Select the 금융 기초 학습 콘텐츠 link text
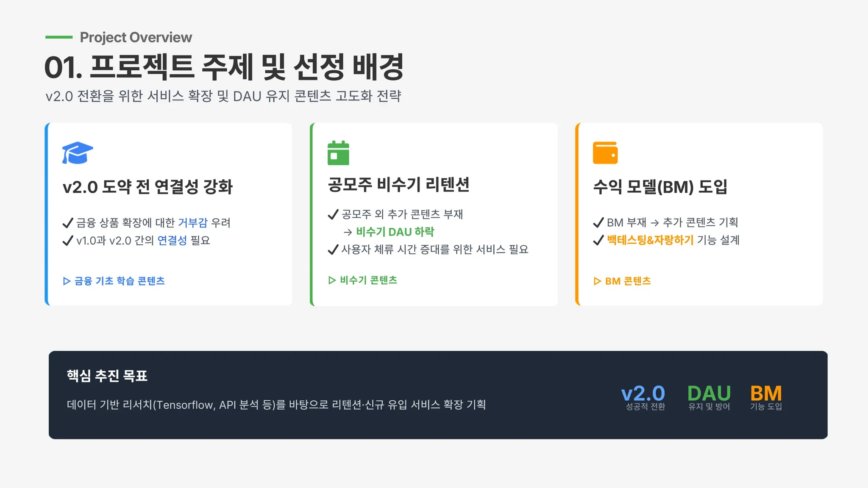Screen dimensions: 868x488 (120, 281)
